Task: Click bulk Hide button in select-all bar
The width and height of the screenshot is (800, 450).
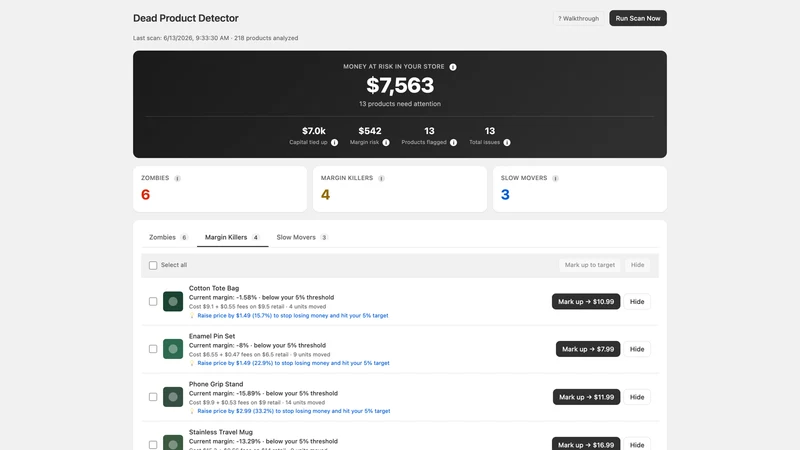Action: (637, 265)
